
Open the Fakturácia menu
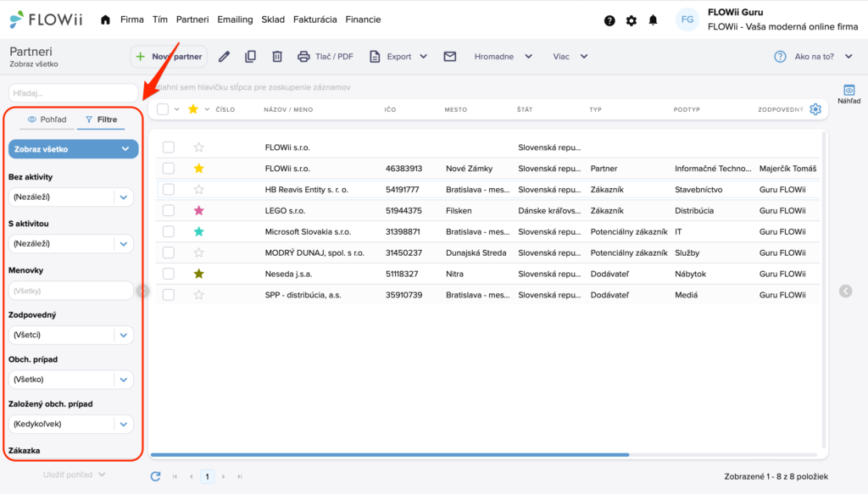[315, 20]
